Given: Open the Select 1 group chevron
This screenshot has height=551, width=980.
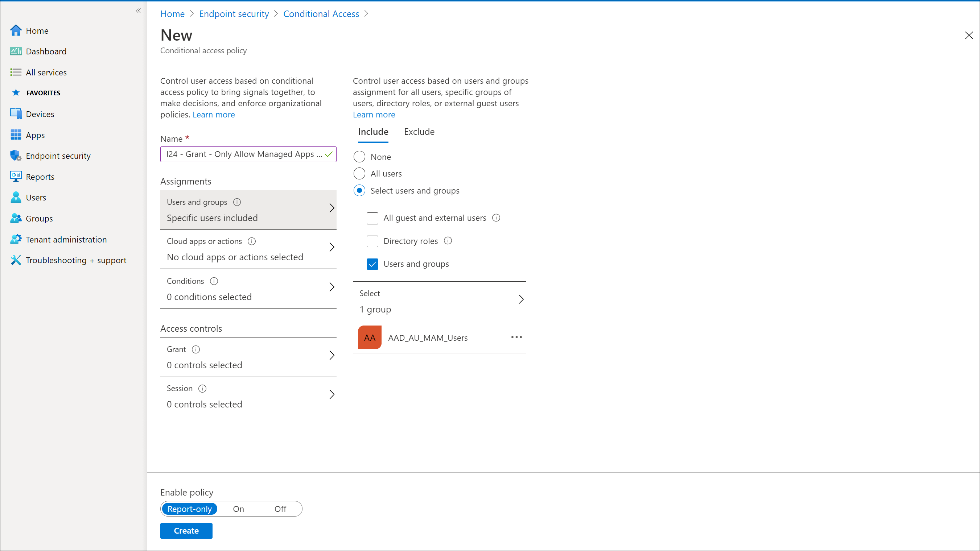Looking at the screenshot, I should pos(521,299).
